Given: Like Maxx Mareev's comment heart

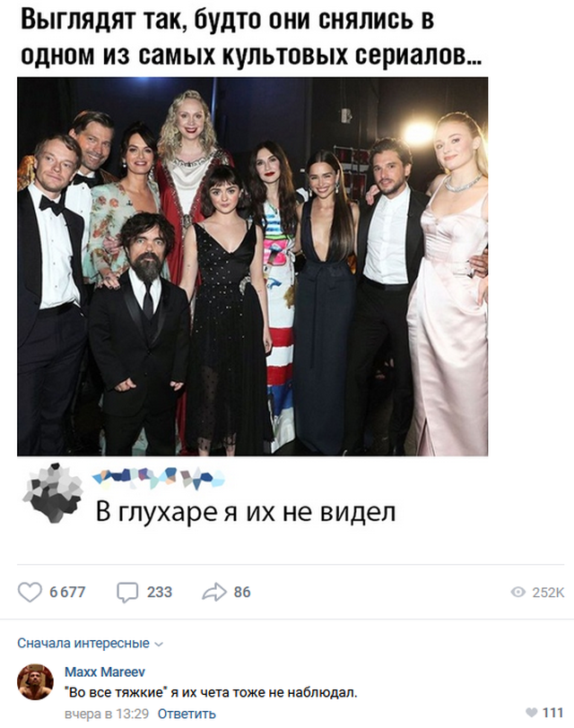Looking at the screenshot, I should [x=531, y=712].
